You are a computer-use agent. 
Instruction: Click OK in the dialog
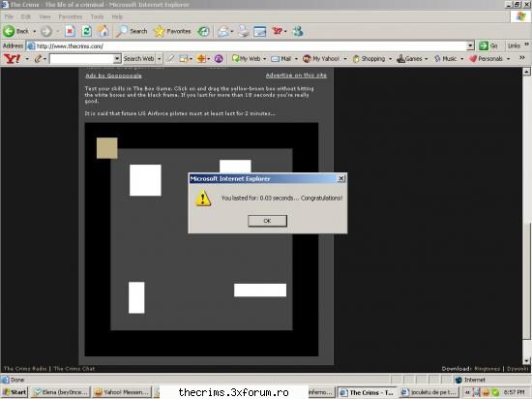(267, 221)
